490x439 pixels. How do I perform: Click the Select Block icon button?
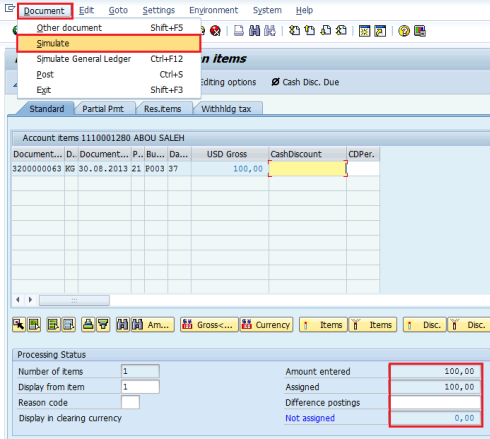point(34,324)
